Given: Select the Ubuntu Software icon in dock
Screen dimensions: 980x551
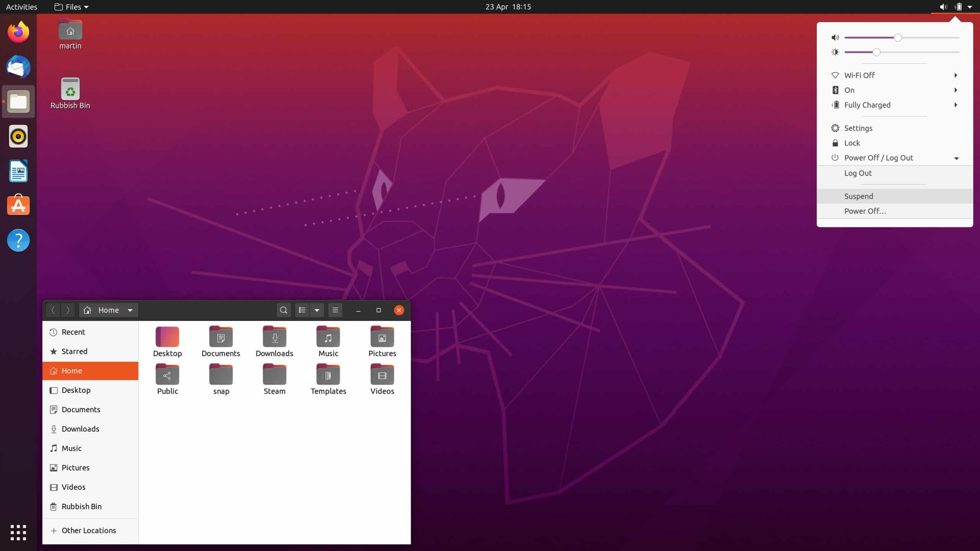Looking at the screenshot, I should pos(18,205).
